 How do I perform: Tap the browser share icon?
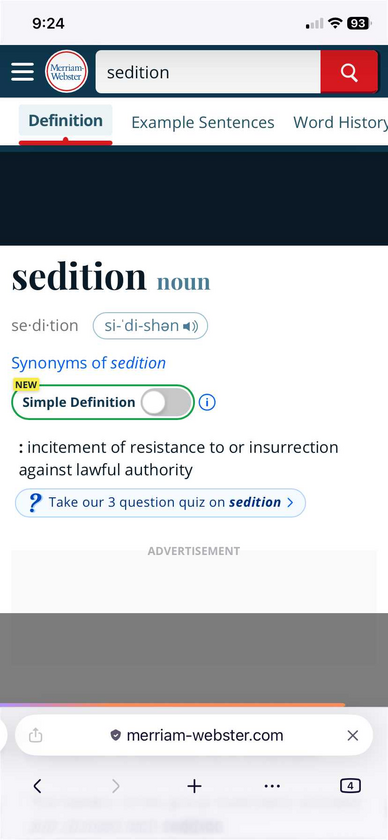click(35, 736)
